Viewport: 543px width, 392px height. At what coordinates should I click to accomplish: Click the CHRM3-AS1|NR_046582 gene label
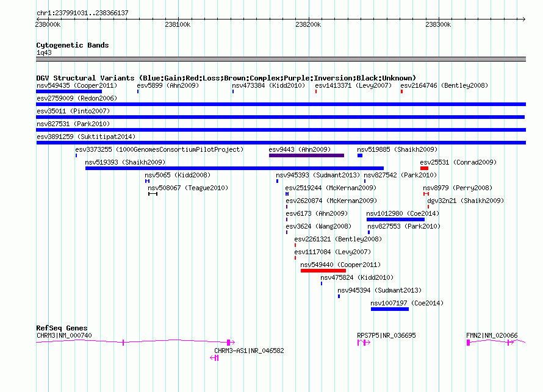click(x=249, y=351)
